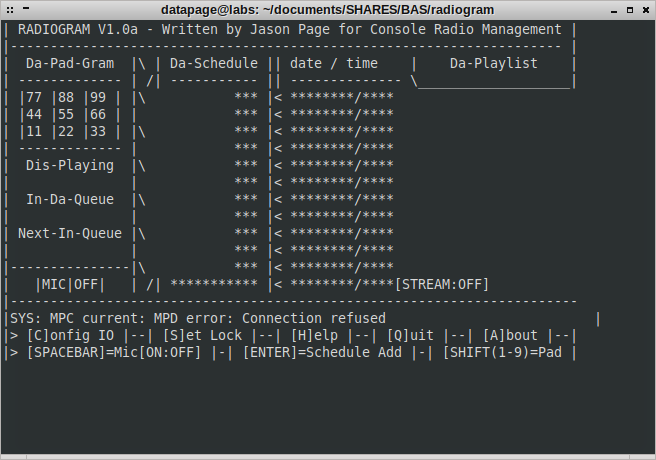Click pad 77 in Da-Pad-Gram
Screen dimensions: 656x460
point(38,98)
